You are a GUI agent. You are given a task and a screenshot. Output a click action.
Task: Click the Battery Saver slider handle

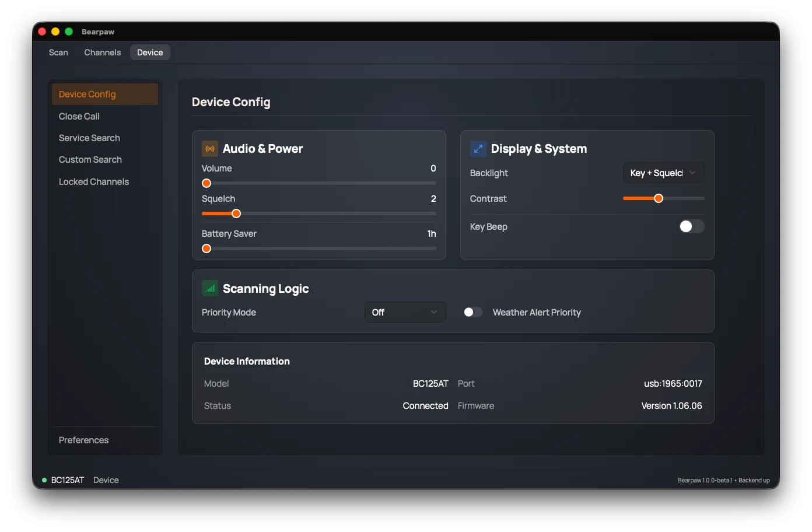[206, 249]
